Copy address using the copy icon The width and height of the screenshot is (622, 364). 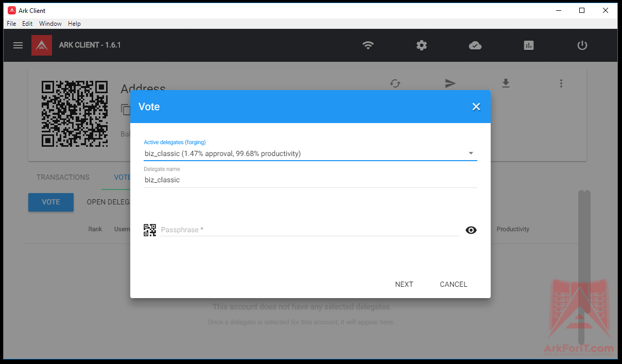click(x=125, y=109)
